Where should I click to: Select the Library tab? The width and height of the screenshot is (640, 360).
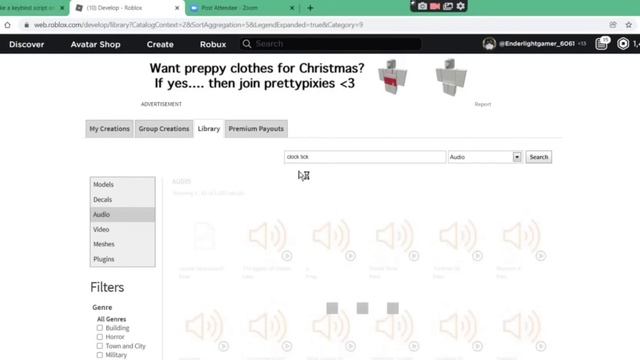(x=209, y=129)
